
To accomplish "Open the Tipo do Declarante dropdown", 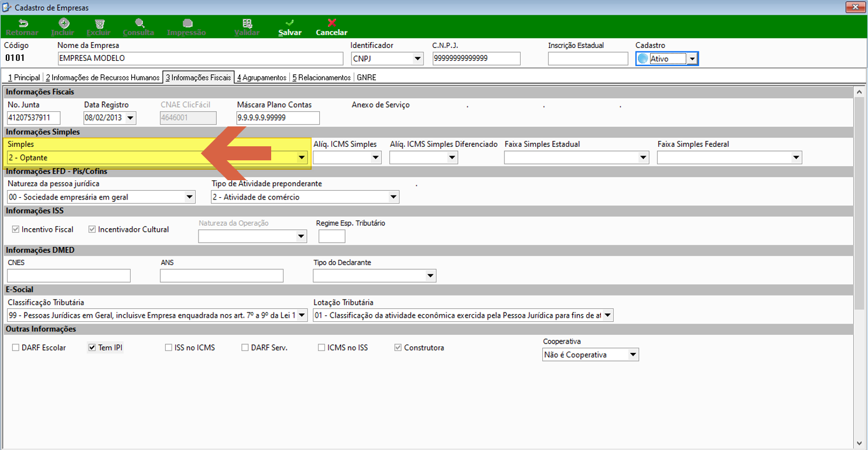I will pos(431,276).
